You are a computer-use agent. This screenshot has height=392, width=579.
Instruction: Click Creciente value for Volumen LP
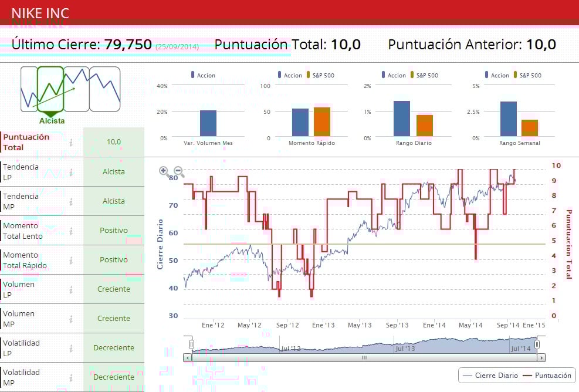pyautogui.click(x=114, y=289)
